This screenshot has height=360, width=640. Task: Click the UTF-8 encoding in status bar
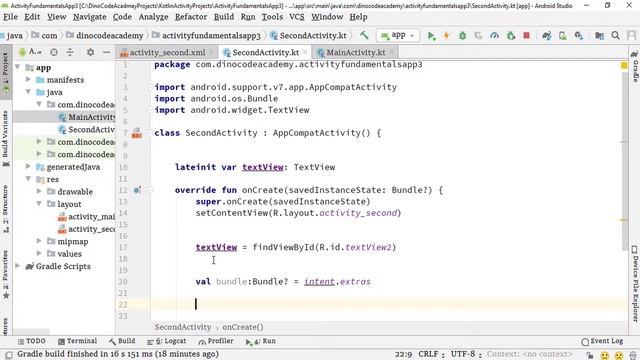(x=465, y=354)
